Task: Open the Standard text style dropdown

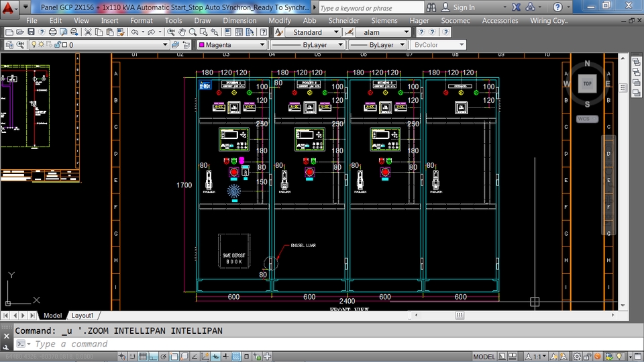Action: pyautogui.click(x=336, y=32)
